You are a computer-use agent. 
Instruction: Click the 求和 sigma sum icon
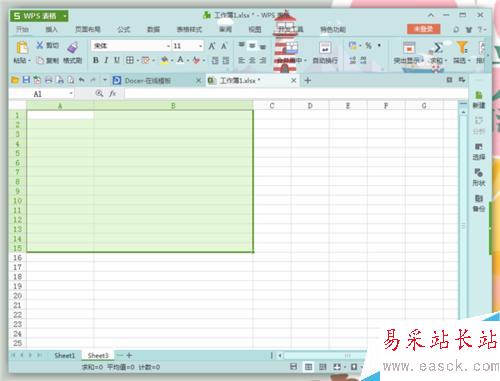tap(438, 48)
